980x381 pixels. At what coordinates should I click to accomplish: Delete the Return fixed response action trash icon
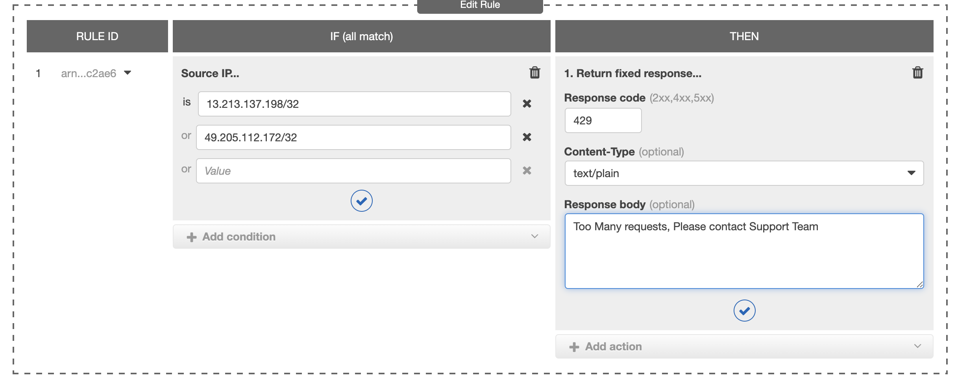[x=917, y=73]
